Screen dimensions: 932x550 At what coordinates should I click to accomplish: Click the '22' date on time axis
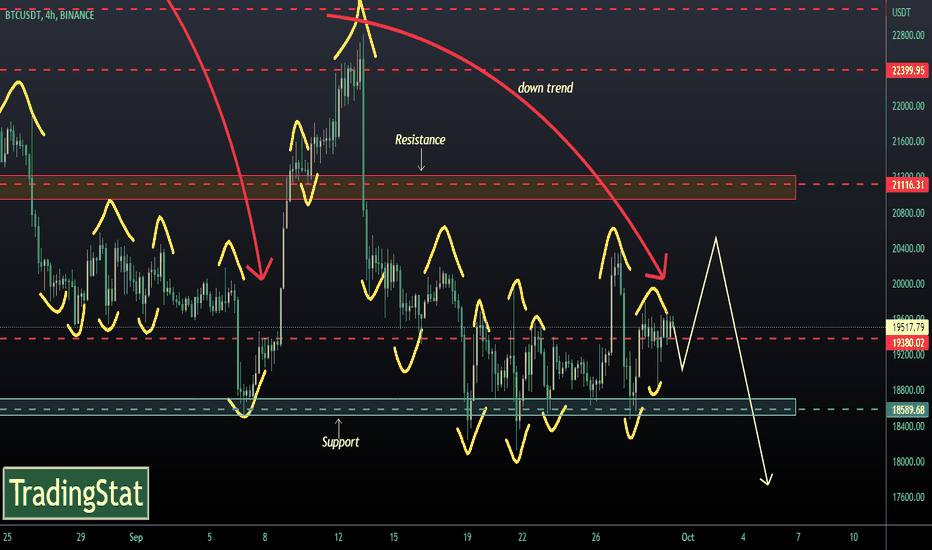pos(522,538)
